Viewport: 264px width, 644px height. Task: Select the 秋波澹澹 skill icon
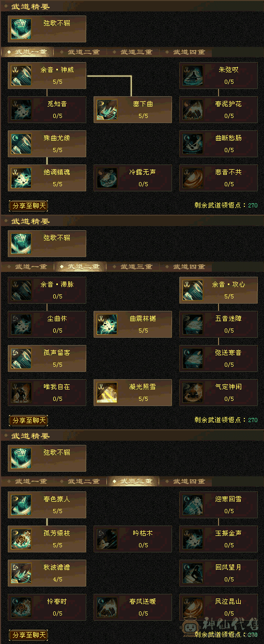(21, 574)
